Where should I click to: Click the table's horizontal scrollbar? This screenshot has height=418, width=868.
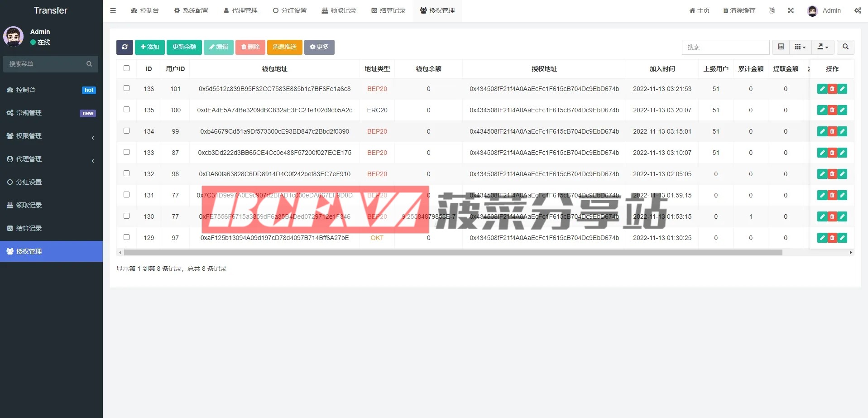click(453, 253)
